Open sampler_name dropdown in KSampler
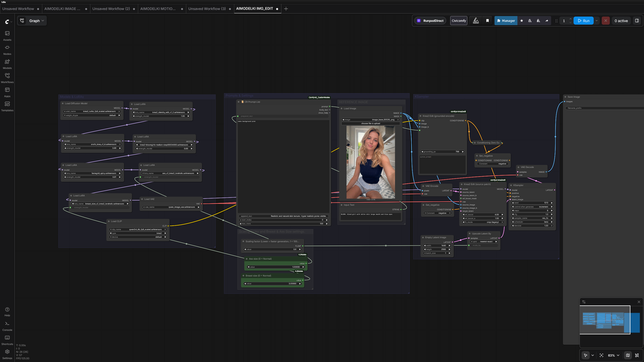The width and height of the screenshot is (644, 362). (x=532, y=219)
